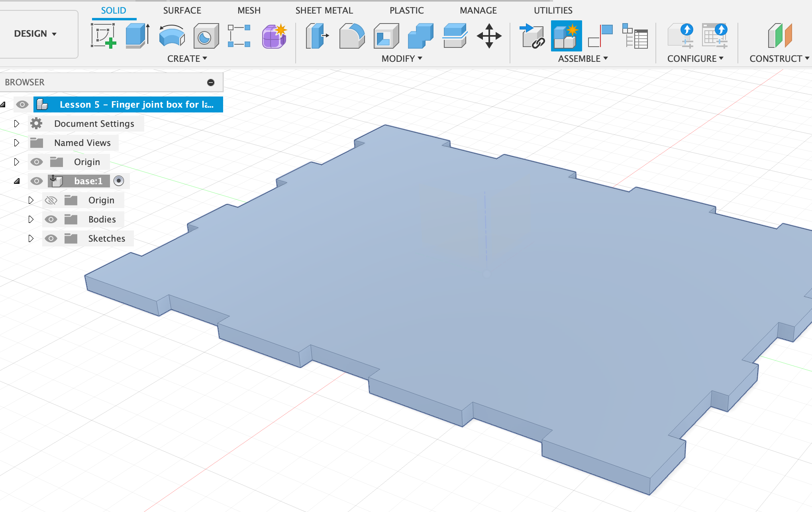Hide the Bodies folder with eye icon
The width and height of the screenshot is (812, 512).
51,219
